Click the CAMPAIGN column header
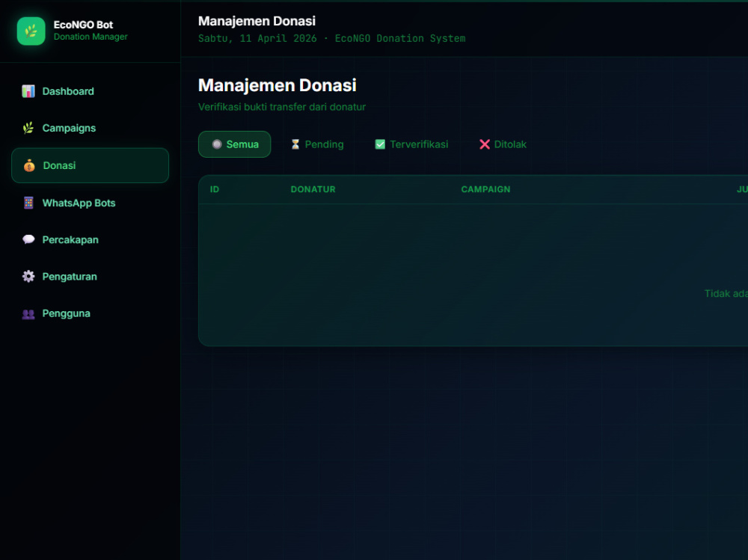This screenshot has width=748, height=560. (x=485, y=189)
